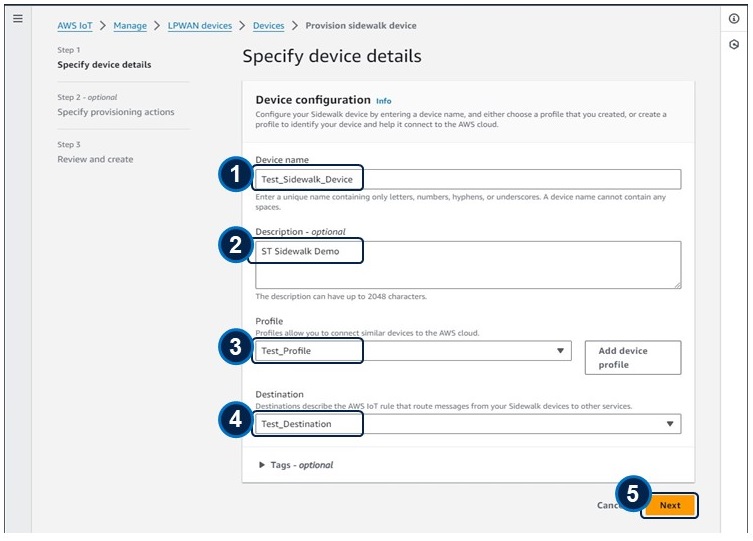
Task: Select Review and create step
Action: 95,159
